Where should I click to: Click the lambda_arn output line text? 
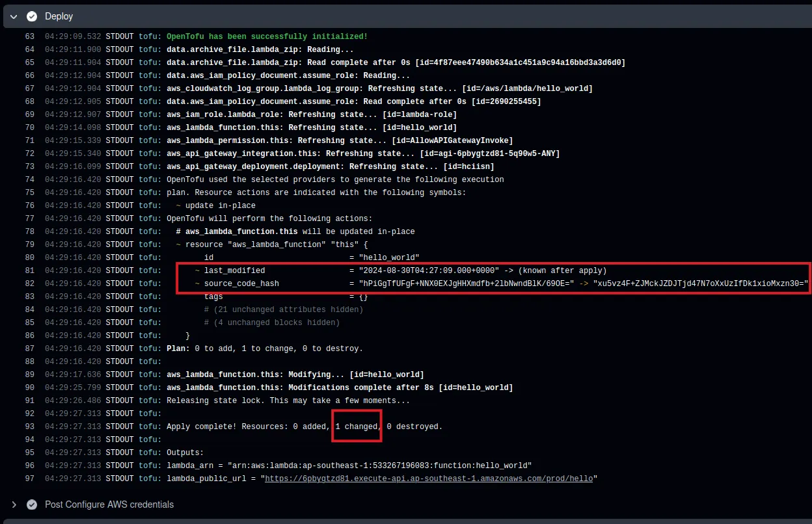coord(349,465)
